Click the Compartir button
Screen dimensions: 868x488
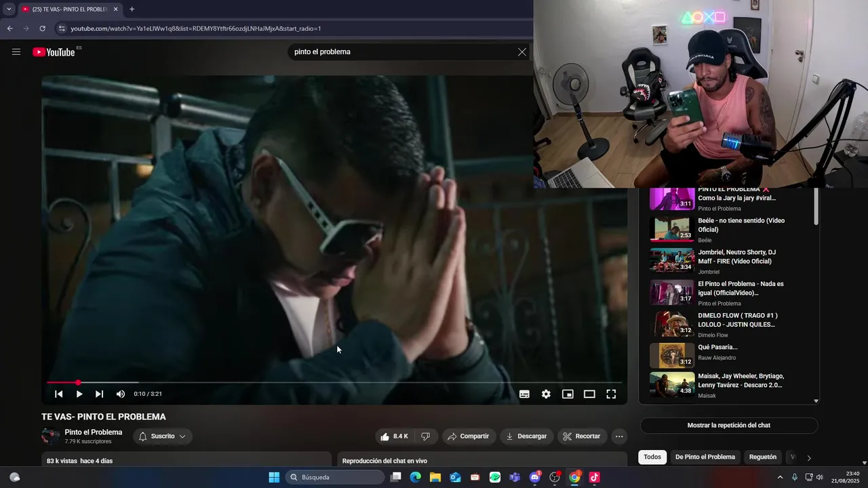tap(469, 436)
